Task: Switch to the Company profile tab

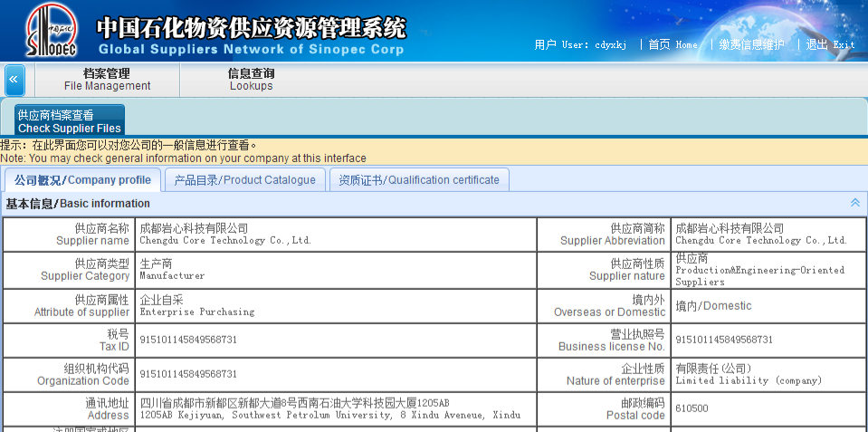Action: tap(83, 180)
